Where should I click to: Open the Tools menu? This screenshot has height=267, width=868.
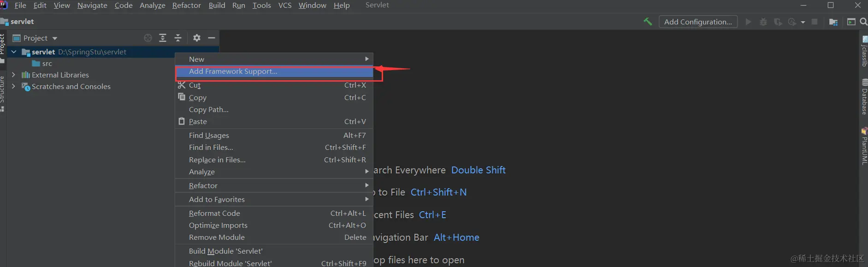261,5
